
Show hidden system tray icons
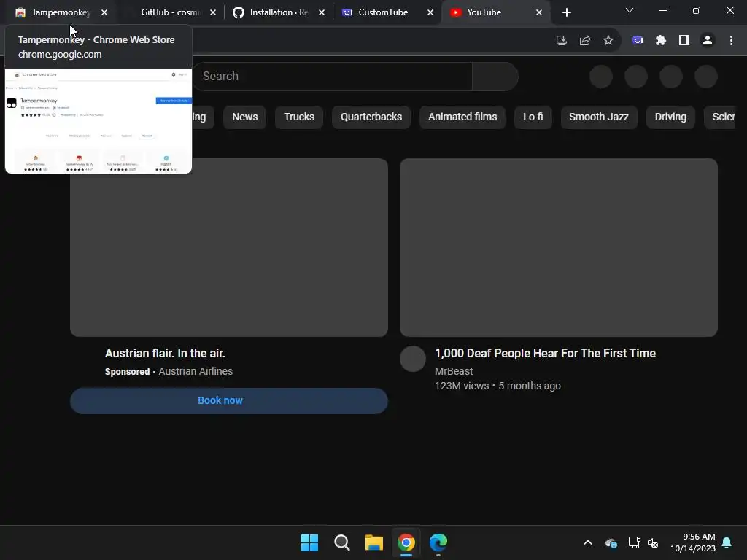click(x=588, y=542)
